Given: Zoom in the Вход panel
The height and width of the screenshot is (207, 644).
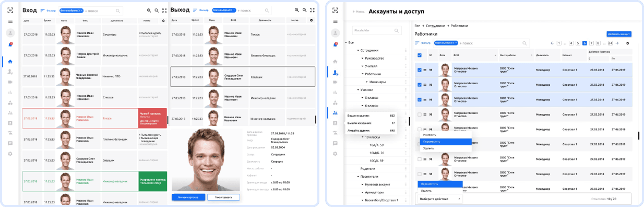Looking at the screenshot, I should [149, 10].
